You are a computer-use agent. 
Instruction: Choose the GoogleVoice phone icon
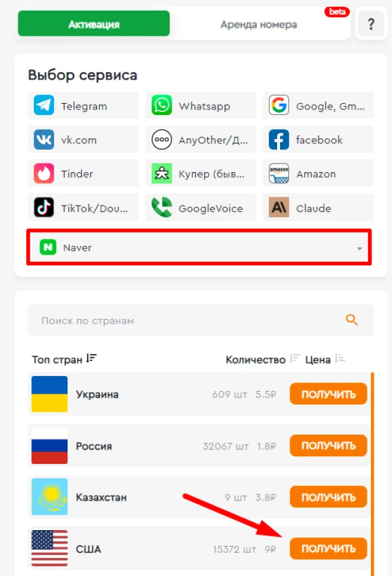point(161,208)
